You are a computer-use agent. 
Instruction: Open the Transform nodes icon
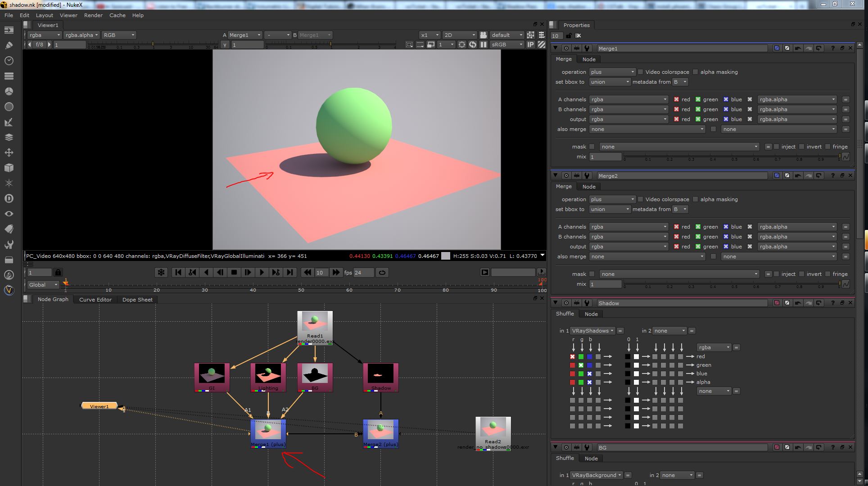[9, 153]
